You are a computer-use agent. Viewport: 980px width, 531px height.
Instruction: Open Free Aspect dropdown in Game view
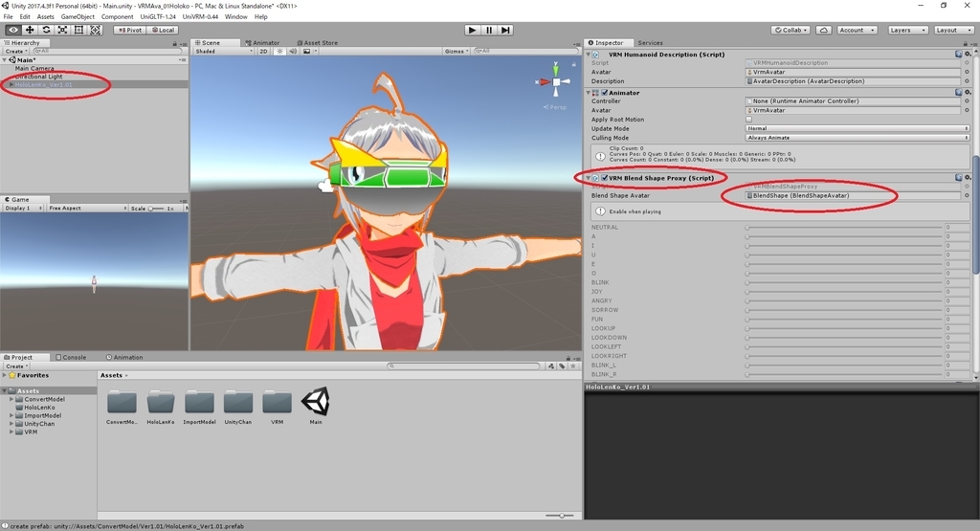click(87, 208)
